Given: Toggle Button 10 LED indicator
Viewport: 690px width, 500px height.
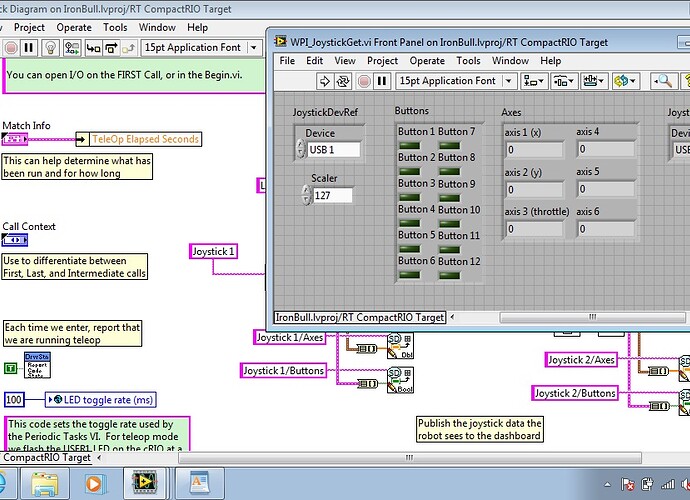Looking at the screenshot, I should coord(449,224).
